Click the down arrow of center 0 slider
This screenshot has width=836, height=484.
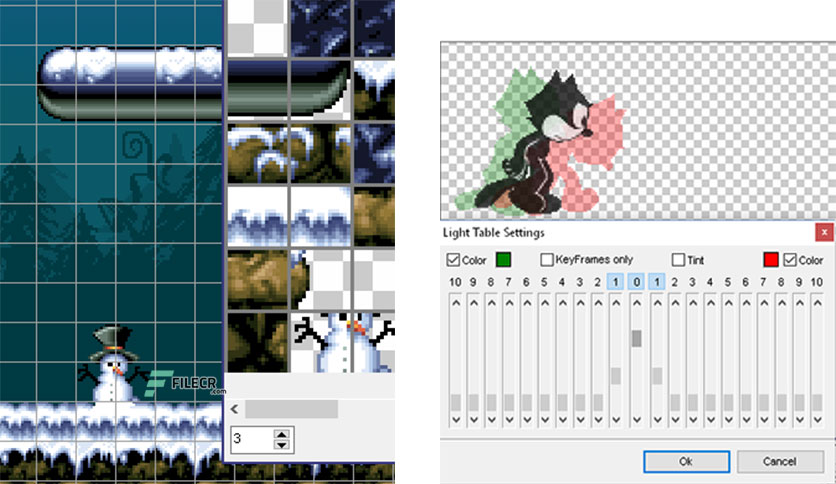(x=637, y=420)
